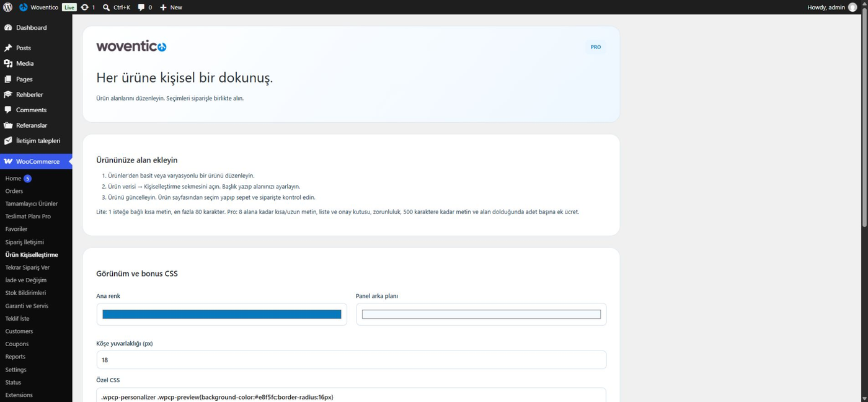Open the Reports submenu
The width and height of the screenshot is (868, 402).
click(x=15, y=357)
